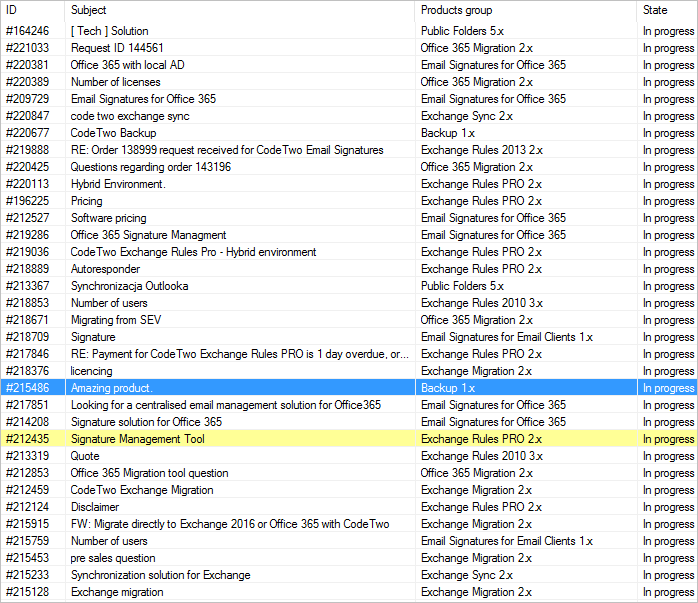This screenshot has width=698, height=603.
Task: Click 'Exchange Rules 2013 2.x' product cell
Action: (x=482, y=150)
